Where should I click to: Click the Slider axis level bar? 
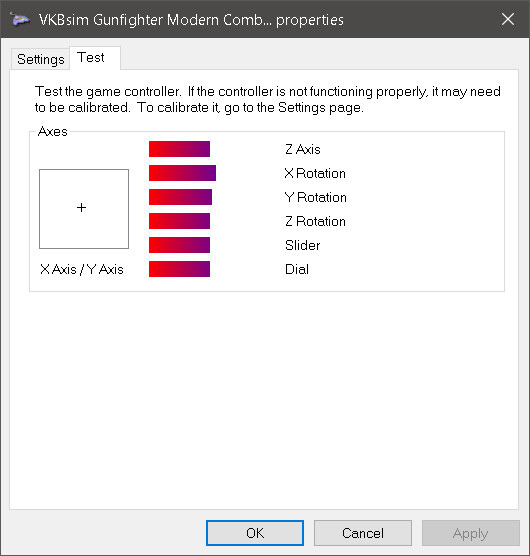pyautogui.click(x=179, y=245)
